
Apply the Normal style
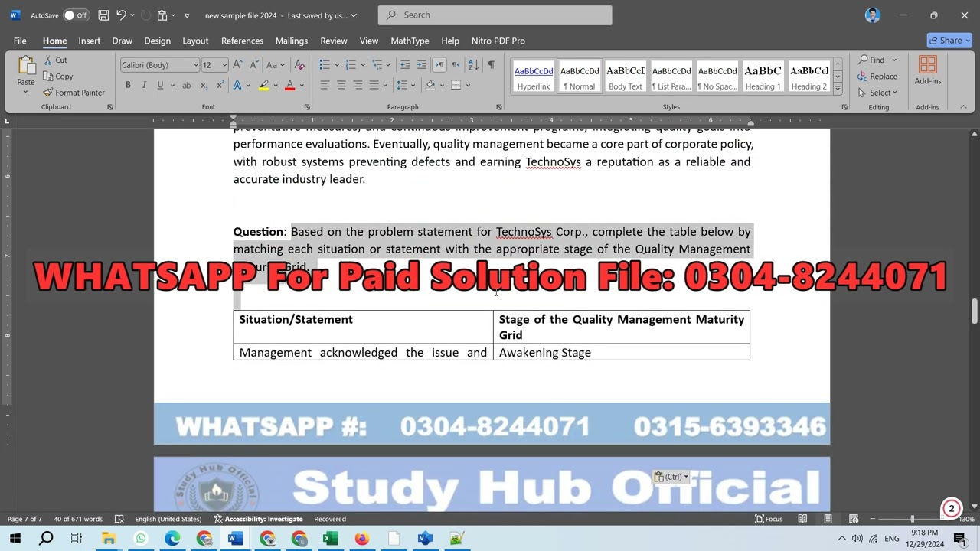(580, 77)
